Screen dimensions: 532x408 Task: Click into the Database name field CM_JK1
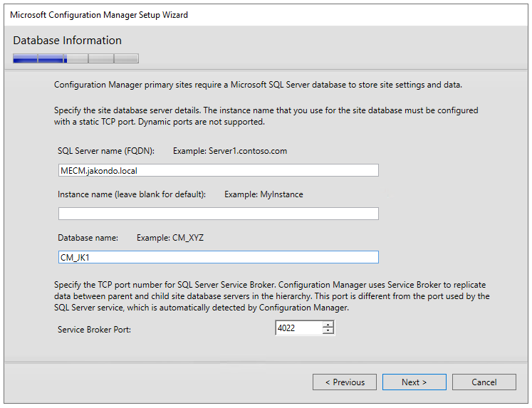(218, 257)
